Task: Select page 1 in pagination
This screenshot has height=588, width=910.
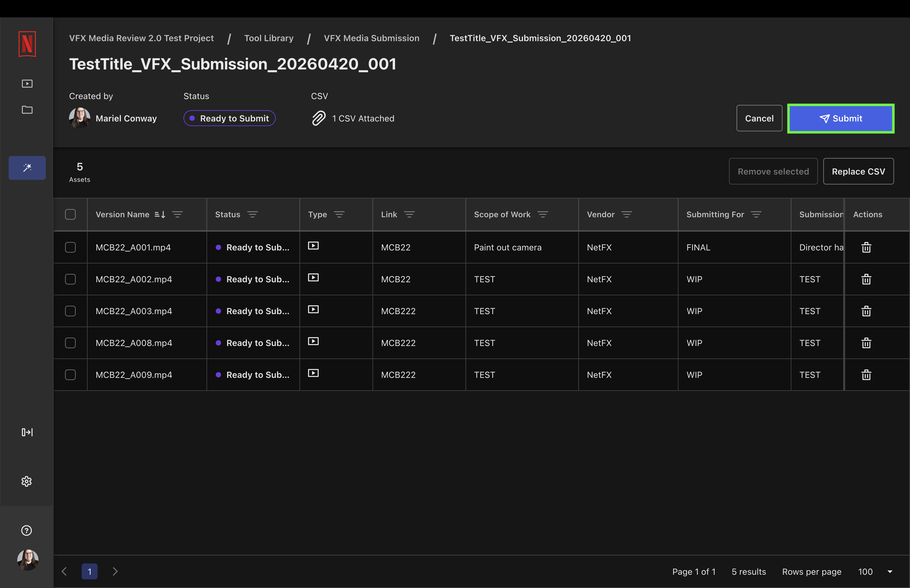Action: point(90,572)
